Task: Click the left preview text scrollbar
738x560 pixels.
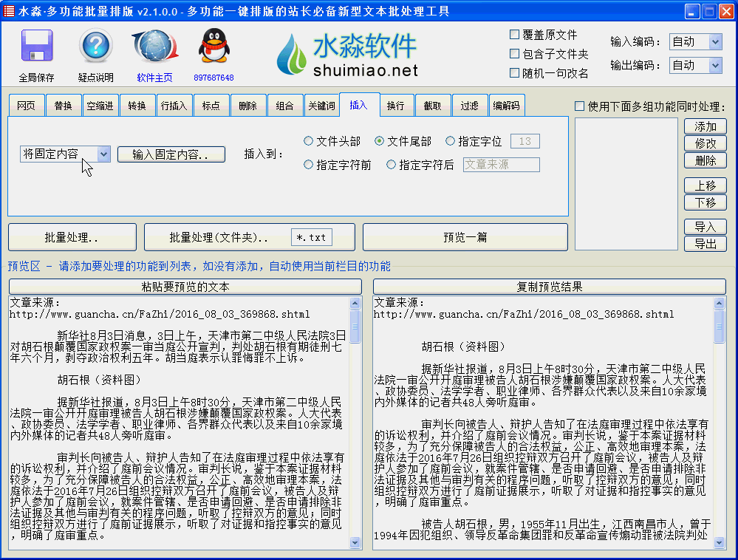Action: tap(355, 421)
